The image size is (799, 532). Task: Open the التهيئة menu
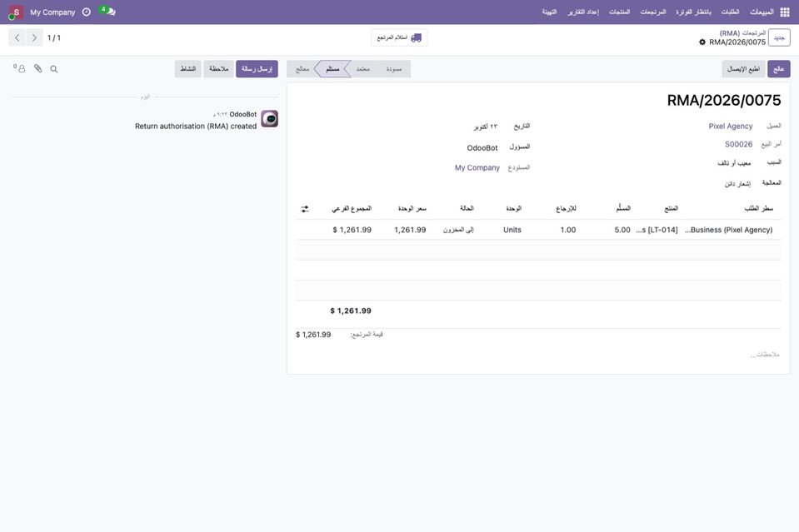coord(549,12)
